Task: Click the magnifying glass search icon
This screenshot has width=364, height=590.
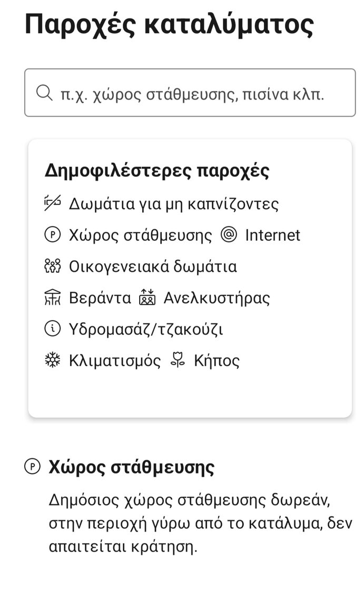Action: coord(44,93)
